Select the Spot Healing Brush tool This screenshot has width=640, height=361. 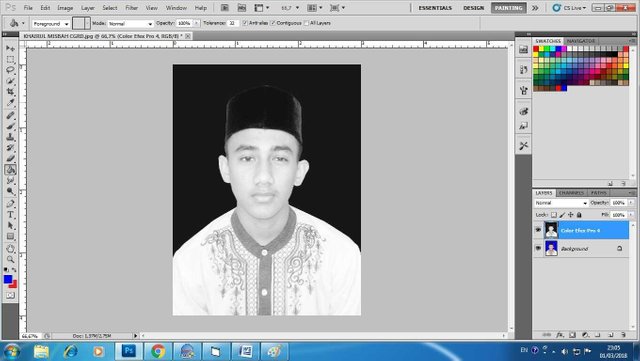tap(10, 116)
